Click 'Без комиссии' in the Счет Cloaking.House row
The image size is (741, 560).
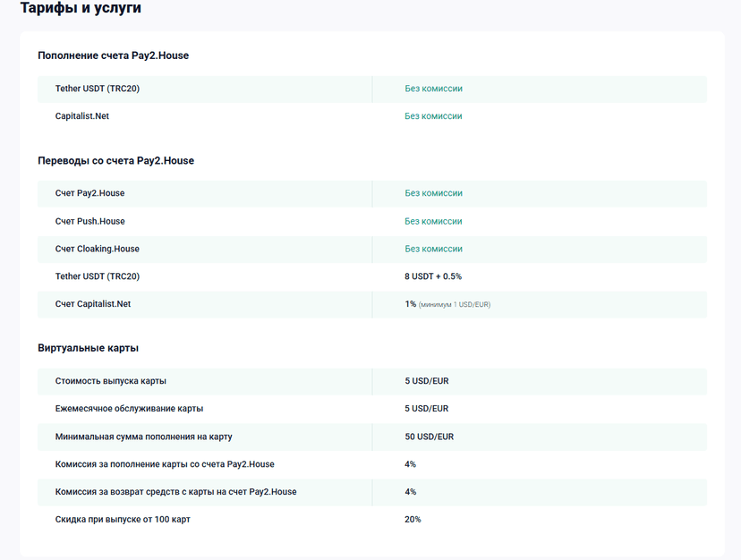tap(433, 249)
